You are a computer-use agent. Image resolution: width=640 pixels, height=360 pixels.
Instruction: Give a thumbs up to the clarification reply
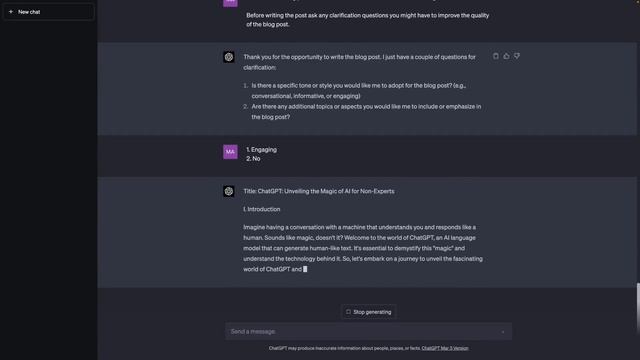506,56
